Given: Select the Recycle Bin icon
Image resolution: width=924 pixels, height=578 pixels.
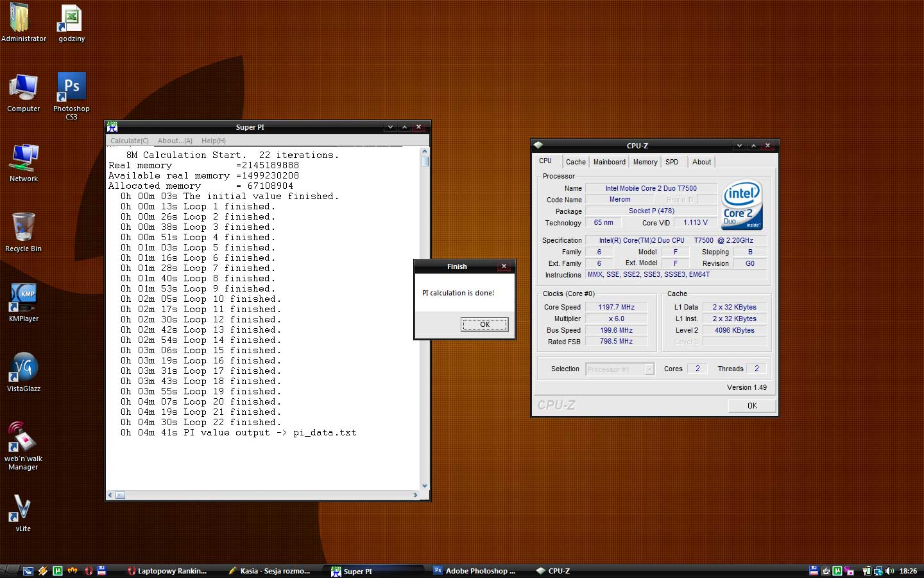Looking at the screenshot, I should coord(23,232).
